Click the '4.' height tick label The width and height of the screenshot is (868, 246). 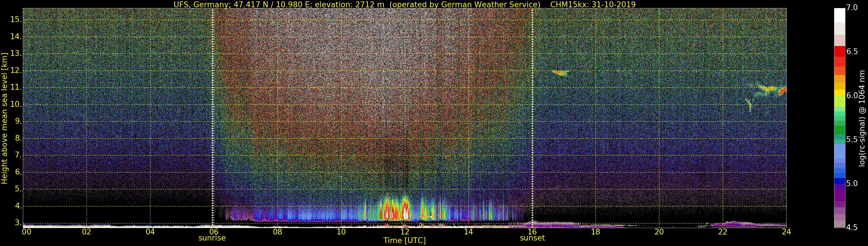[x=18, y=205]
